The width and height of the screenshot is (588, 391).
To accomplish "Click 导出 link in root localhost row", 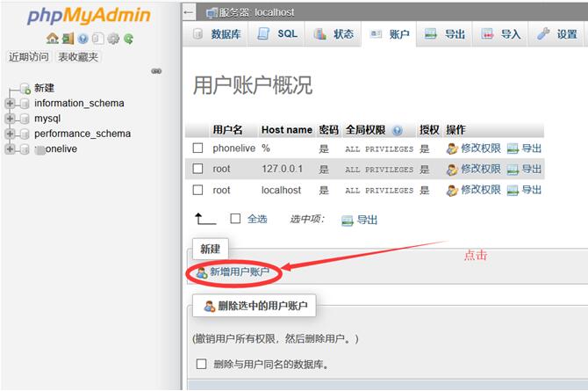I will click(x=532, y=190).
